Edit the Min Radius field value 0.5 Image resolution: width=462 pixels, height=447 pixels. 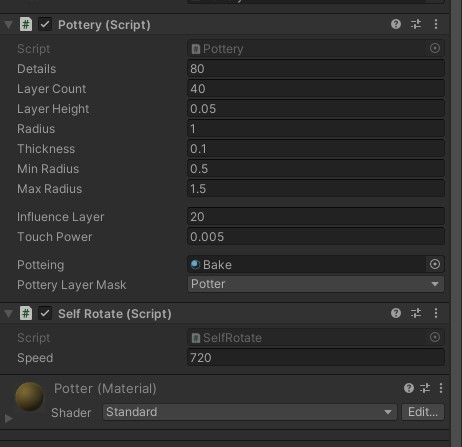point(316,169)
